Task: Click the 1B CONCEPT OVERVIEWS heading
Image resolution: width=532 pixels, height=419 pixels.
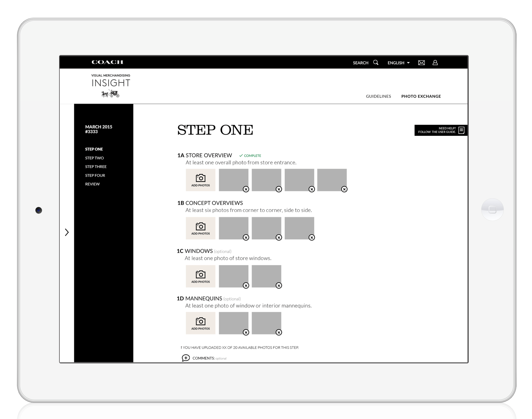Action: [x=210, y=203]
